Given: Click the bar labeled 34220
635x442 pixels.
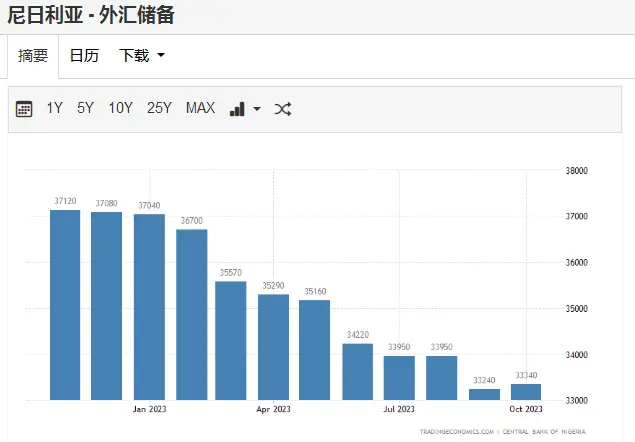Looking at the screenshot, I should (358, 372).
